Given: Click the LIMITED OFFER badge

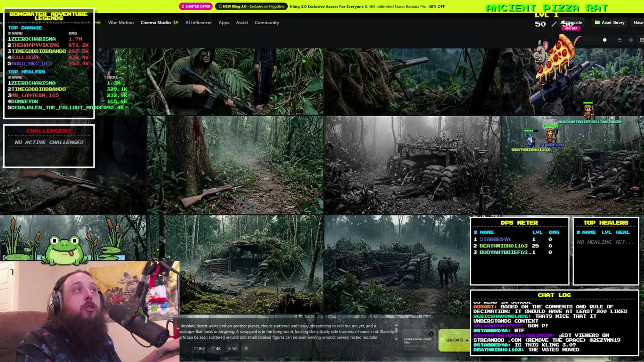Looking at the screenshot, I should pos(196,7).
